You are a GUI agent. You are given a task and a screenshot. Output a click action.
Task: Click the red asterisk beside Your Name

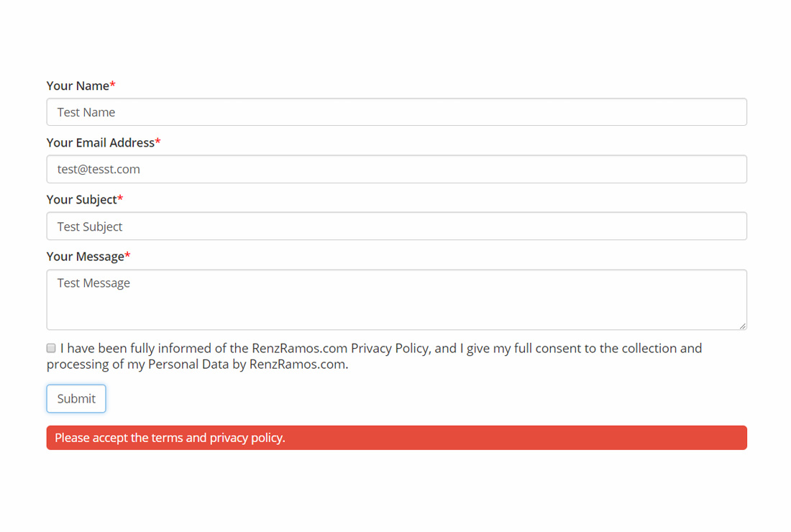point(112,84)
